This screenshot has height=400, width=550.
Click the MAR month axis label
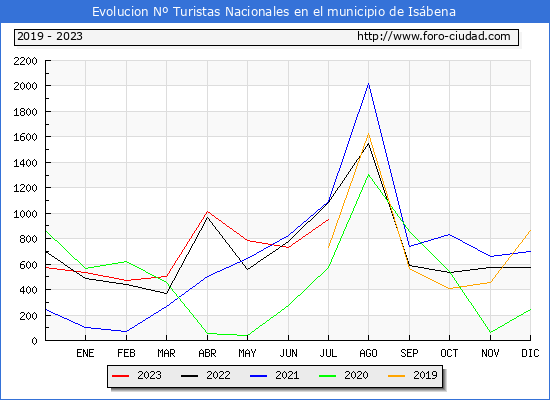click(166, 353)
